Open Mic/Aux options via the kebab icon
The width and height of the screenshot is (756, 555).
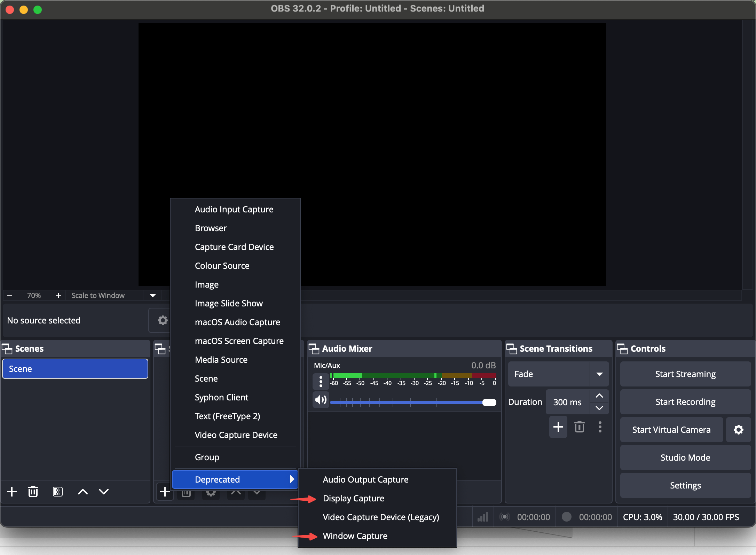(x=320, y=381)
